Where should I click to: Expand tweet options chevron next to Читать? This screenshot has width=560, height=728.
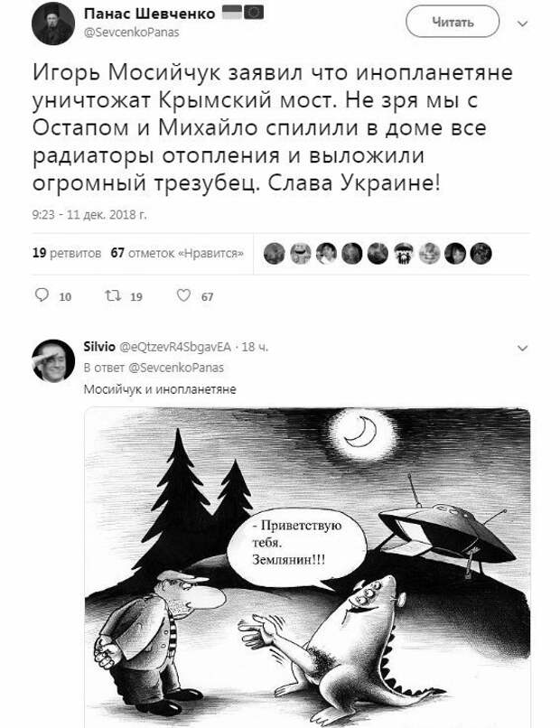523,23
